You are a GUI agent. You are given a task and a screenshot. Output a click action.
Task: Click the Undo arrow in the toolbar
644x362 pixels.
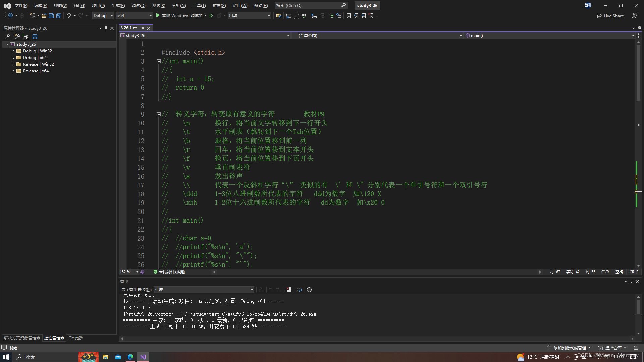click(69, 16)
